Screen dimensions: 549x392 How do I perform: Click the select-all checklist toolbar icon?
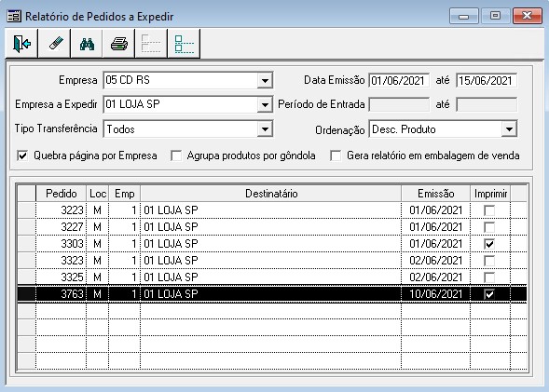coord(184,44)
